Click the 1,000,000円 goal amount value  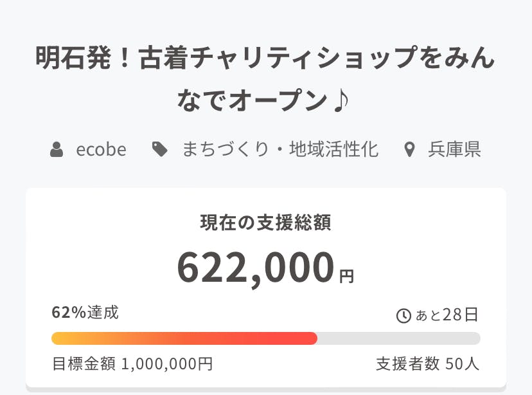pyautogui.click(x=166, y=364)
